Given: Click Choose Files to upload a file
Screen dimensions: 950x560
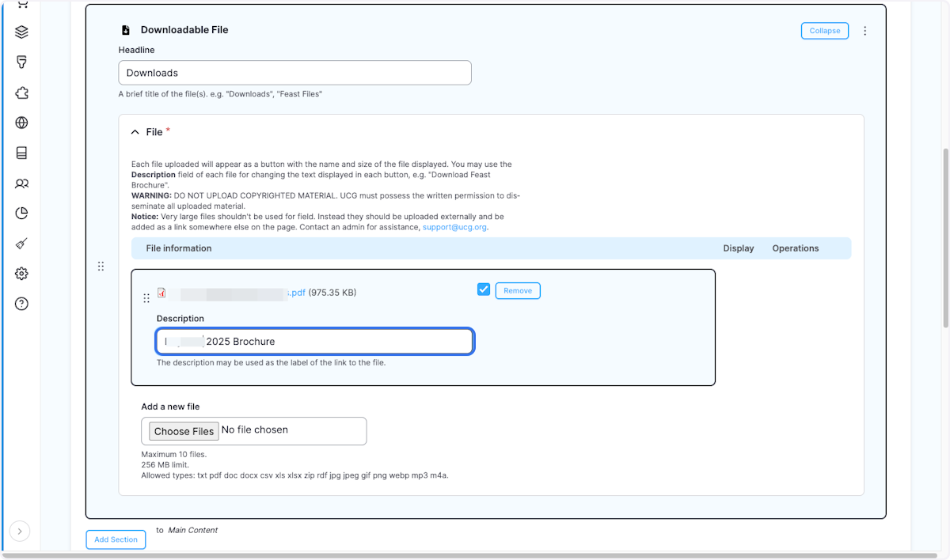Looking at the screenshot, I should (x=183, y=431).
